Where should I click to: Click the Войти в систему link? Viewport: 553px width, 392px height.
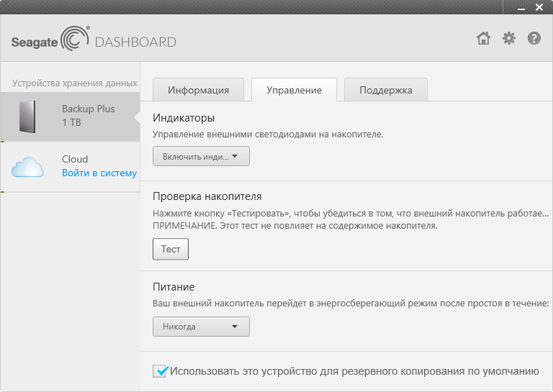click(x=99, y=173)
